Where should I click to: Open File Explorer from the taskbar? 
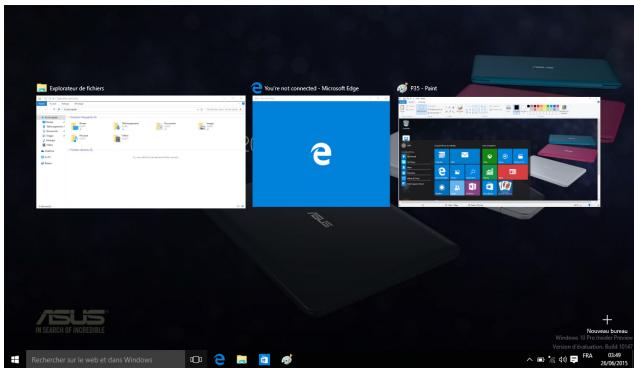point(242,360)
